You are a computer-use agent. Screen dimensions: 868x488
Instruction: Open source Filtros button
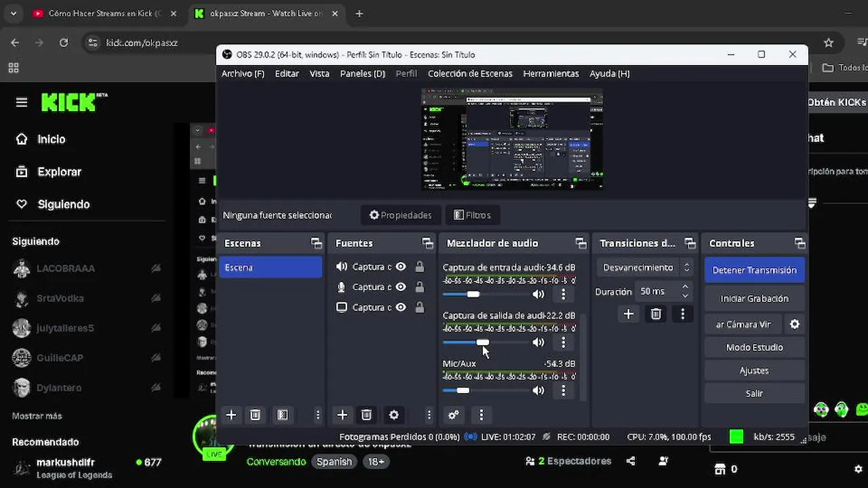[x=472, y=215]
